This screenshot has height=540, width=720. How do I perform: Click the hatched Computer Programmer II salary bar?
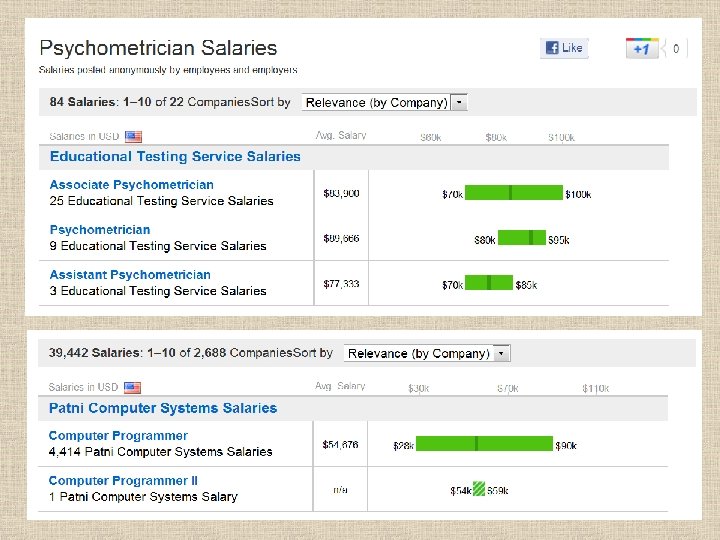coord(480,489)
